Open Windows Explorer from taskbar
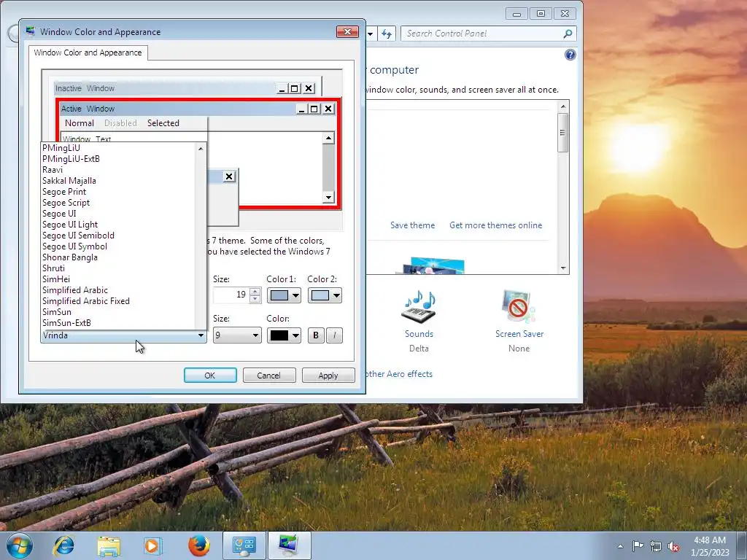Screen dimensions: 747x560 pos(109,545)
